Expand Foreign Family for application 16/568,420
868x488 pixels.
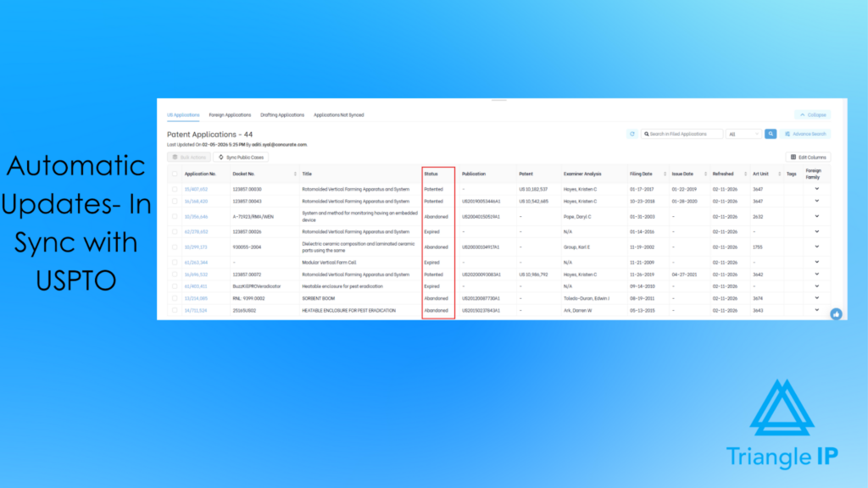pos(816,200)
